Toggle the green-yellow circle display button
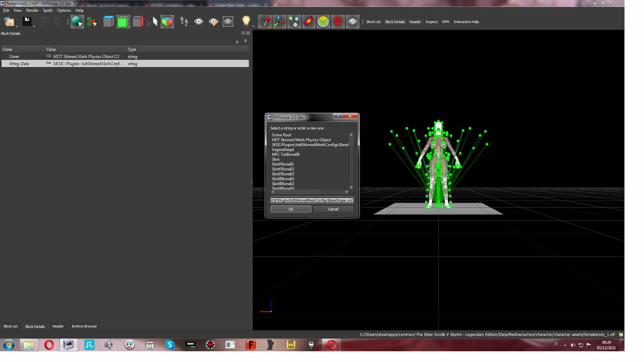Viewport: 644px width, 362px height. (323, 22)
